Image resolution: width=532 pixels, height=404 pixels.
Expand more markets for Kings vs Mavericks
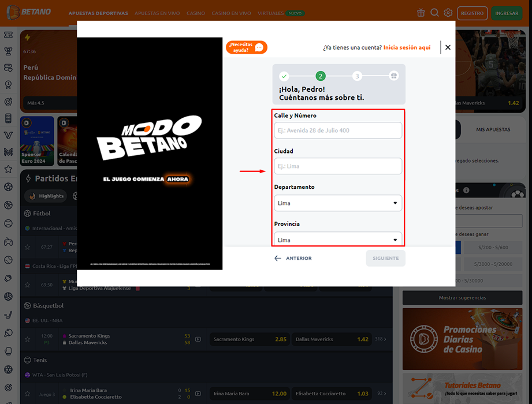[x=381, y=339]
